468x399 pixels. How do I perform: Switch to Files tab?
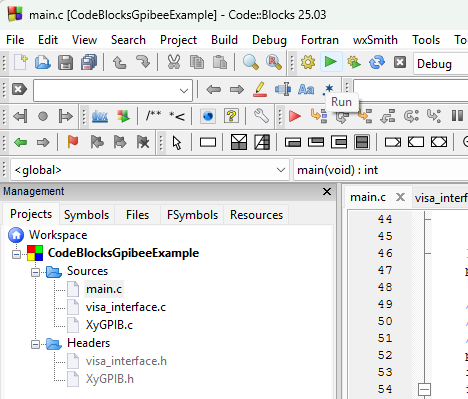(137, 215)
